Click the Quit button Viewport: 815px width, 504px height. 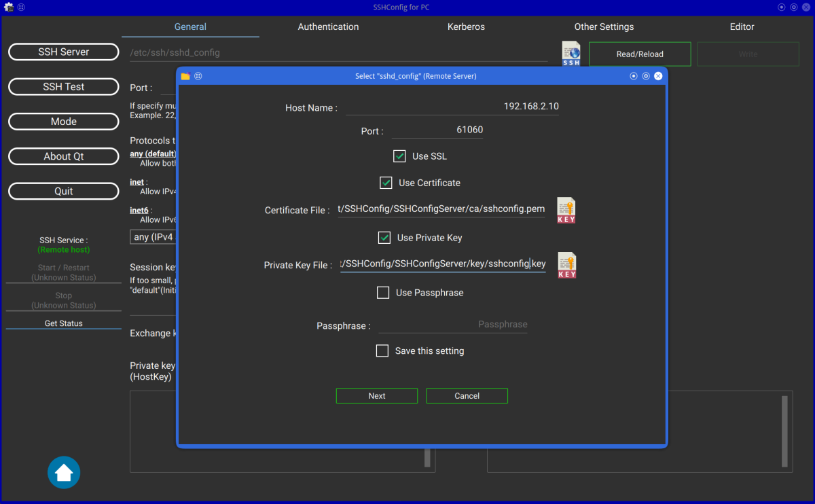click(x=64, y=191)
